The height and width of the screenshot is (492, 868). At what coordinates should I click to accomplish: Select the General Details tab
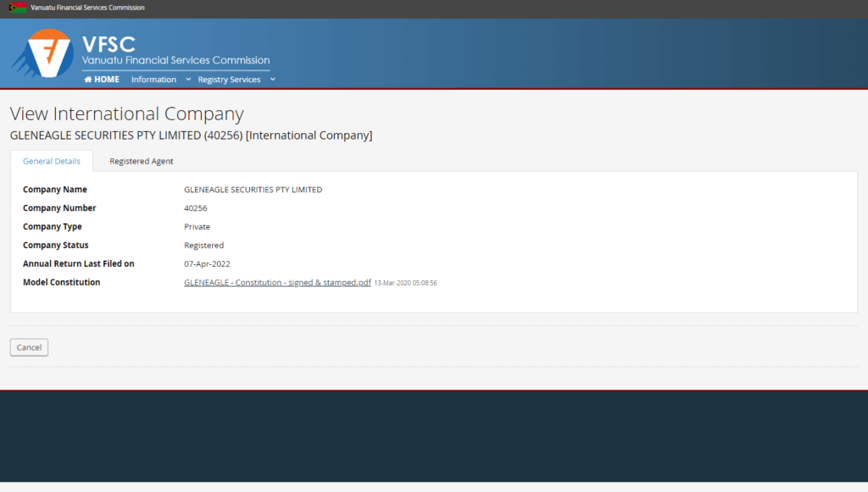52,161
